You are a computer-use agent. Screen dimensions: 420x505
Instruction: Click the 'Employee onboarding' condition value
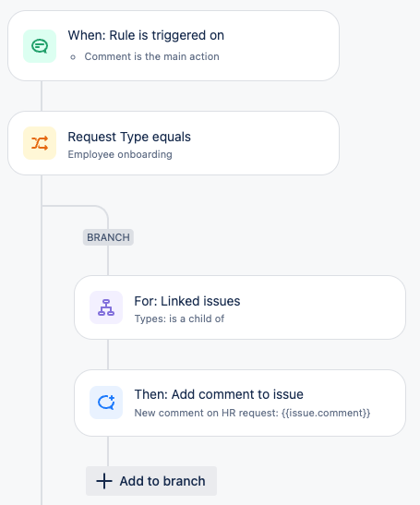(120, 154)
